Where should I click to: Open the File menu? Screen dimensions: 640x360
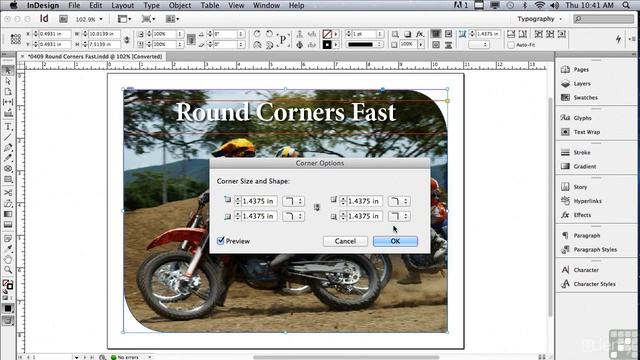(74, 5)
